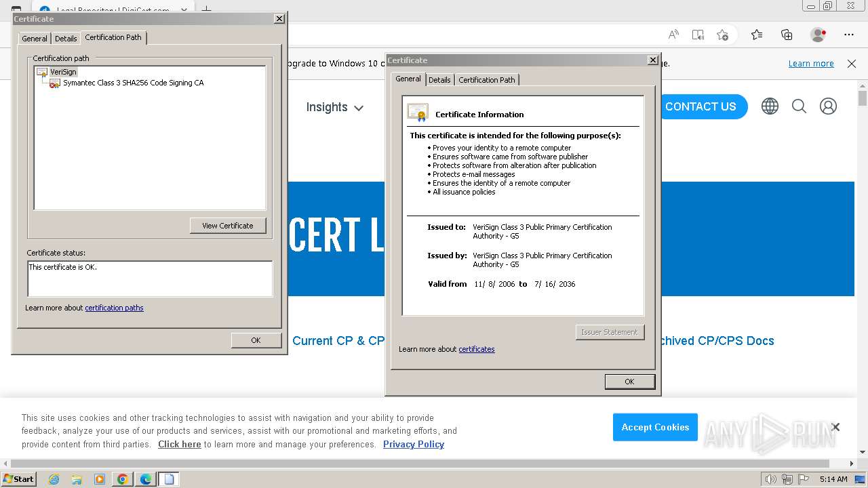Select General tab in right Certificate dialog
Viewport: 868px width, 488px height.
click(408, 79)
